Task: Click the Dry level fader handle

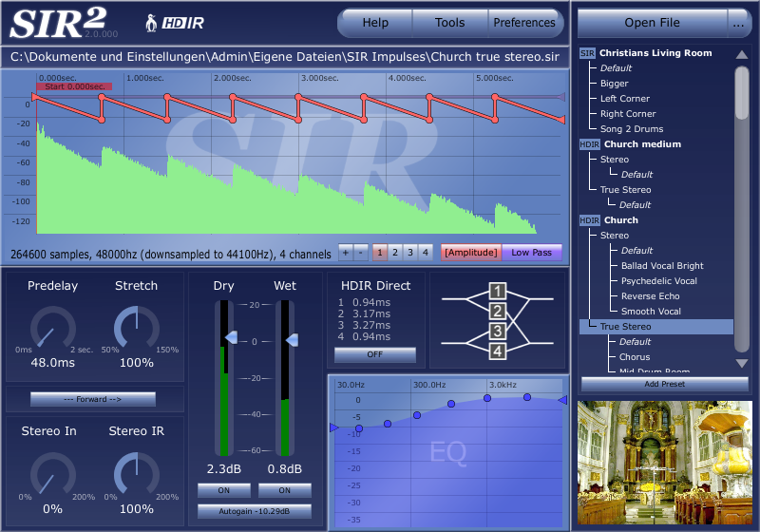Action: (231, 337)
